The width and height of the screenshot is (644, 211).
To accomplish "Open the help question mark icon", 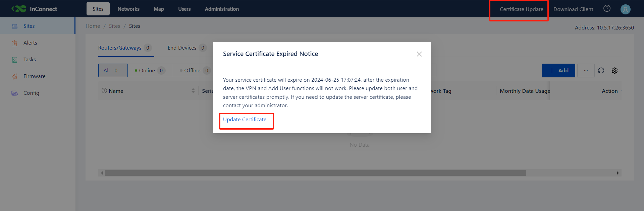I will [607, 9].
